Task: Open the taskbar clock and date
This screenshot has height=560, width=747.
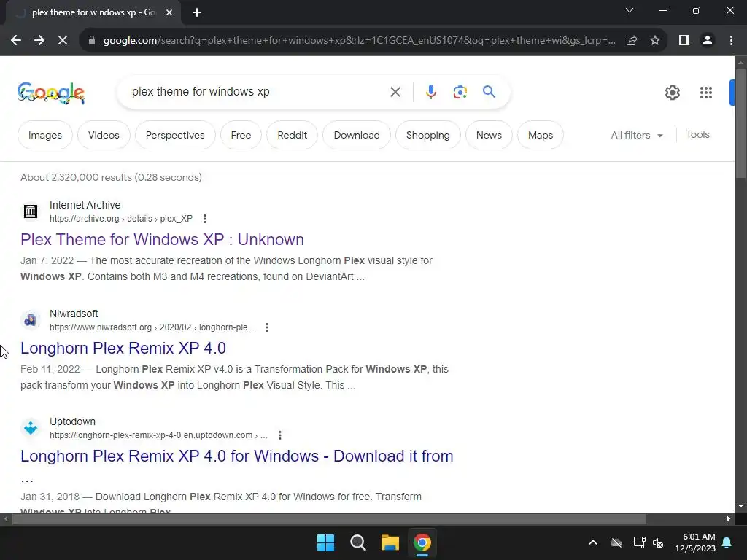Action: [x=695, y=542]
